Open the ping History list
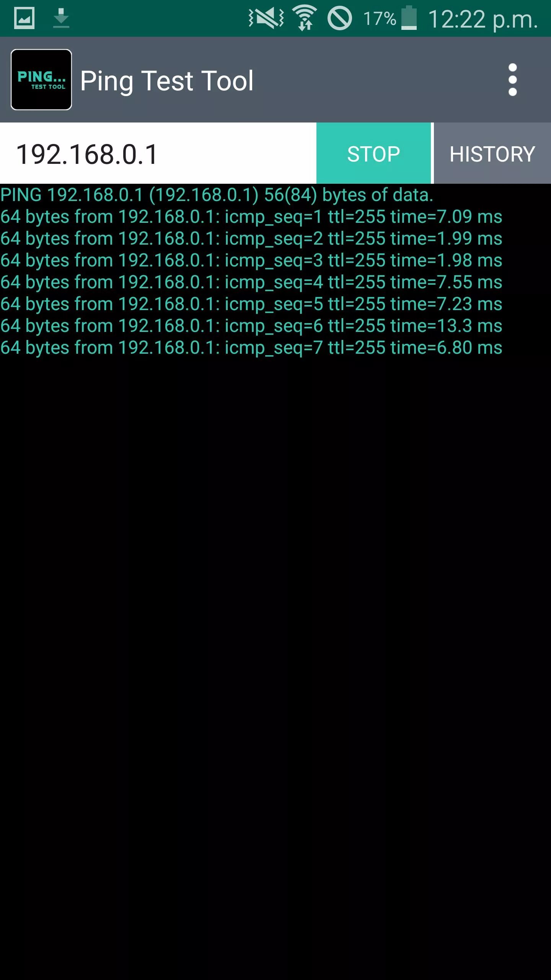 pos(492,153)
